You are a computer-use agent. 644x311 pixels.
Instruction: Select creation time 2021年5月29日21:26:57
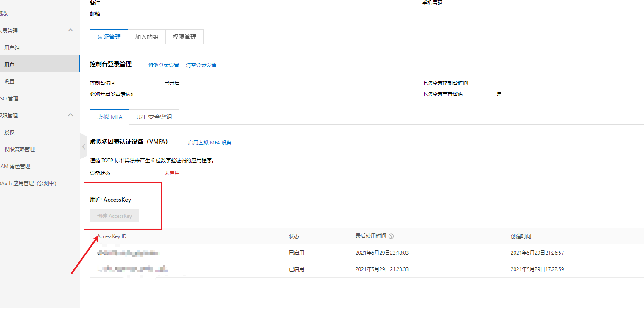point(537,253)
